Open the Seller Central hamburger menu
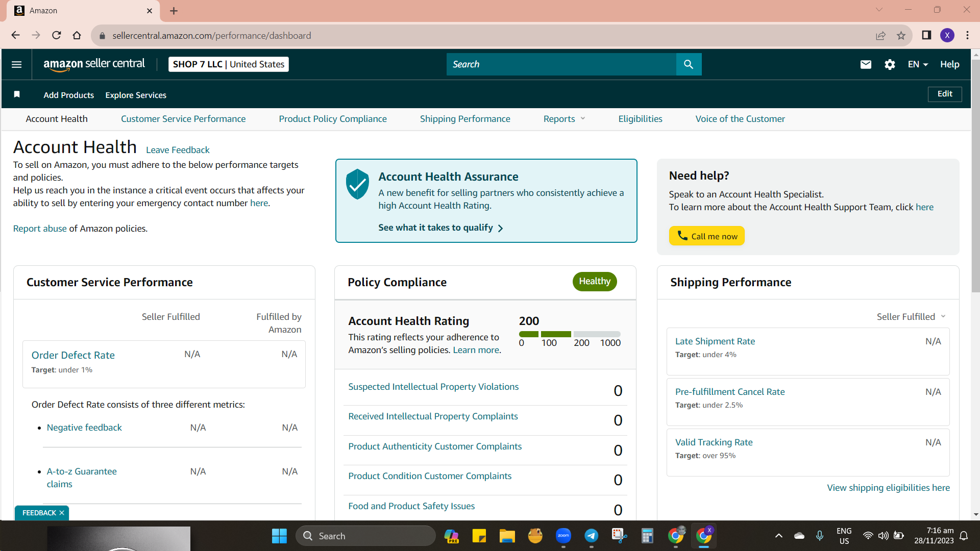The height and width of the screenshot is (551, 980). 16,64
